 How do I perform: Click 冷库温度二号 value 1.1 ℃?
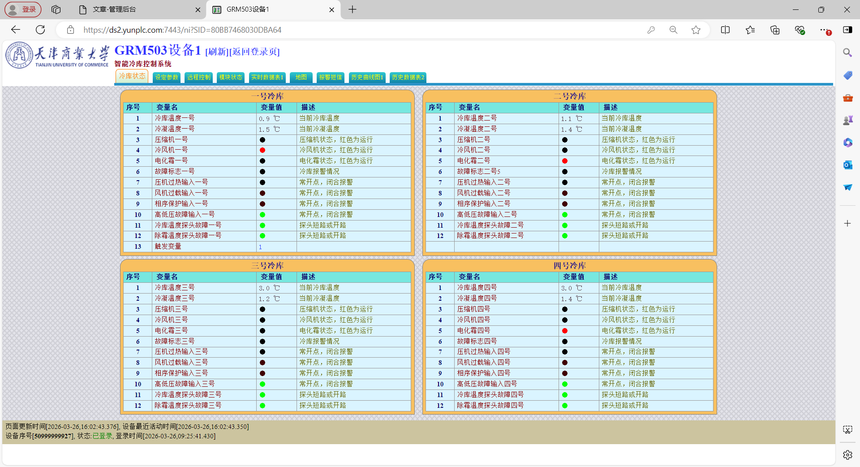572,118
